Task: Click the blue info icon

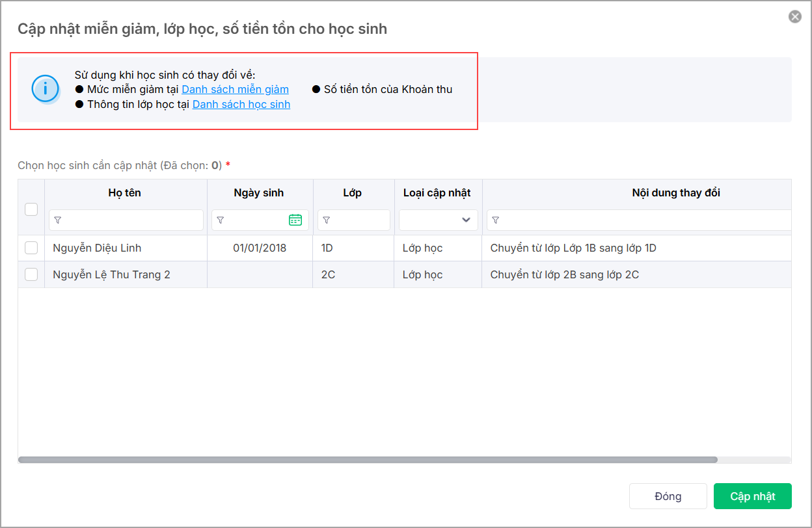Action: [x=45, y=89]
